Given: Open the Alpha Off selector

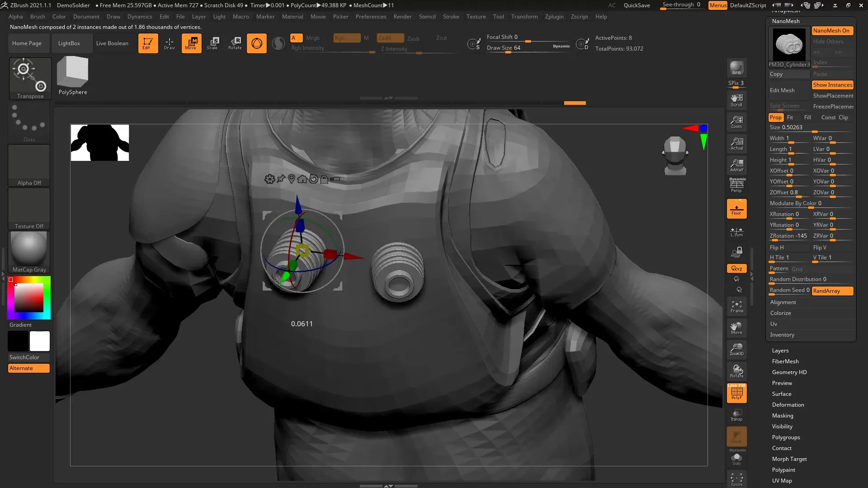Looking at the screenshot, I should [29, 165].
